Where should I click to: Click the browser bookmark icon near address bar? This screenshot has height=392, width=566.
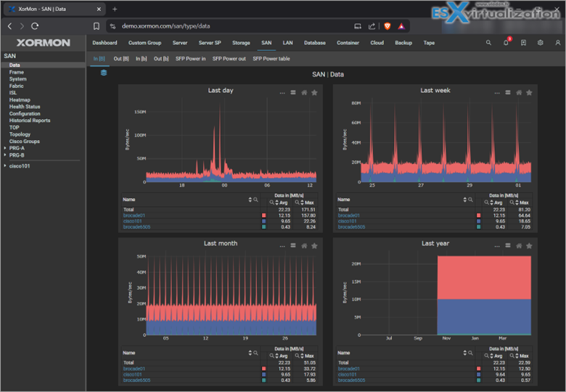(97, 26)
